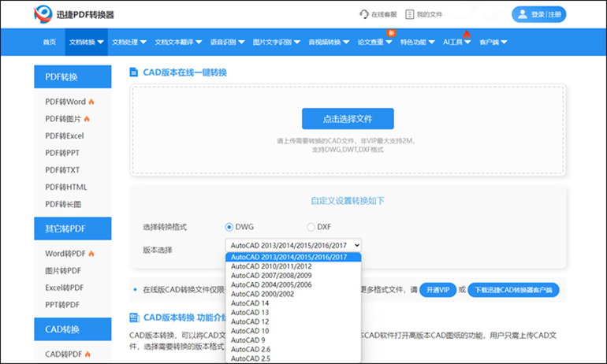This screenshot has width=607, height=364.
Task: Click the flame icon above AI工具
Action: 467,35
